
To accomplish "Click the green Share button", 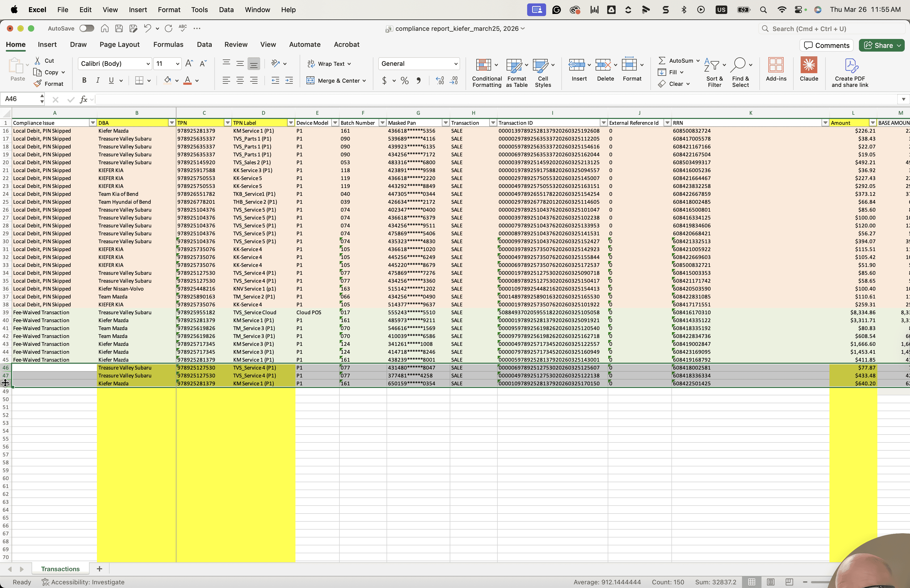I will (x=882, y=46).
